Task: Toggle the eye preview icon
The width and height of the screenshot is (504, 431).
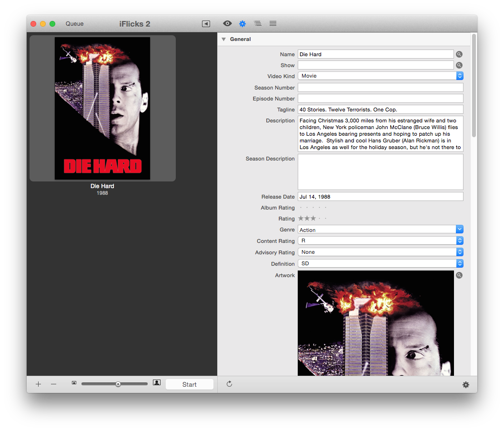Action: 227,23
